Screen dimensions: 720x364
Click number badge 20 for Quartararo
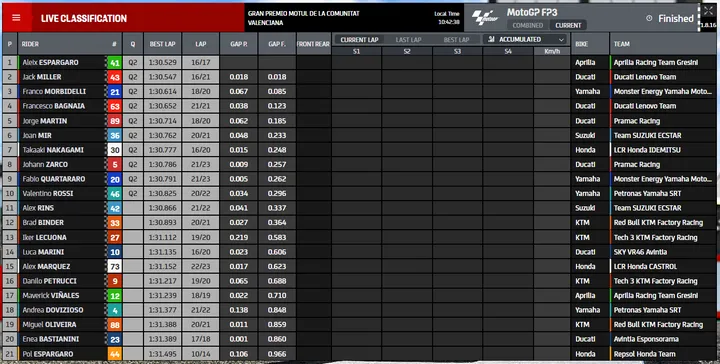click(114, 179)
